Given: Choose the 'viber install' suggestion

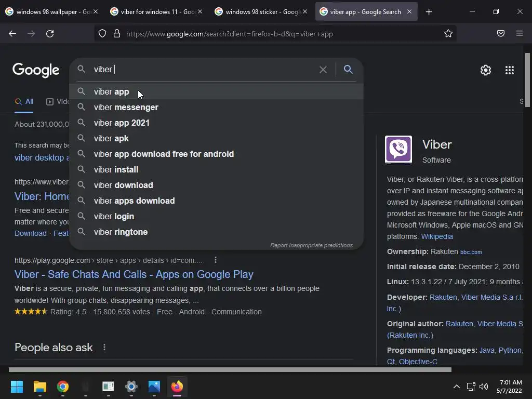Looking at the screenshot, I should (217, 170).
